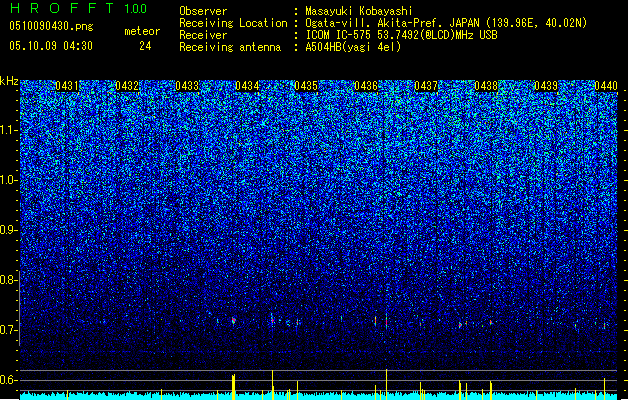Image resolution: width=629 pixels, height=400 pixels.
Task: Click the 'meteor' count label
Action: [x=142, y=31]
